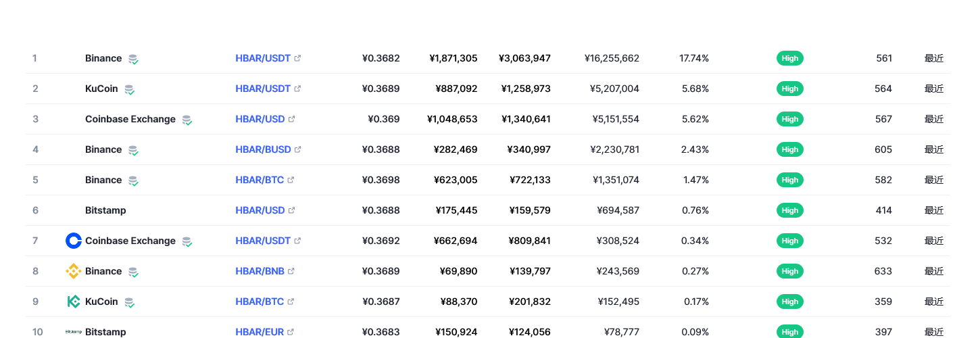Viewport: 980px width, 338px height.
Task: Open the HBAR/USDT pair on Binance row 1
Action: click(263, 58)
